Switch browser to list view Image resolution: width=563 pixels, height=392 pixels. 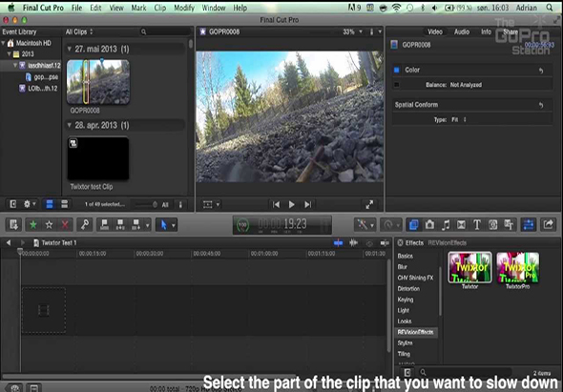[64, 204]
